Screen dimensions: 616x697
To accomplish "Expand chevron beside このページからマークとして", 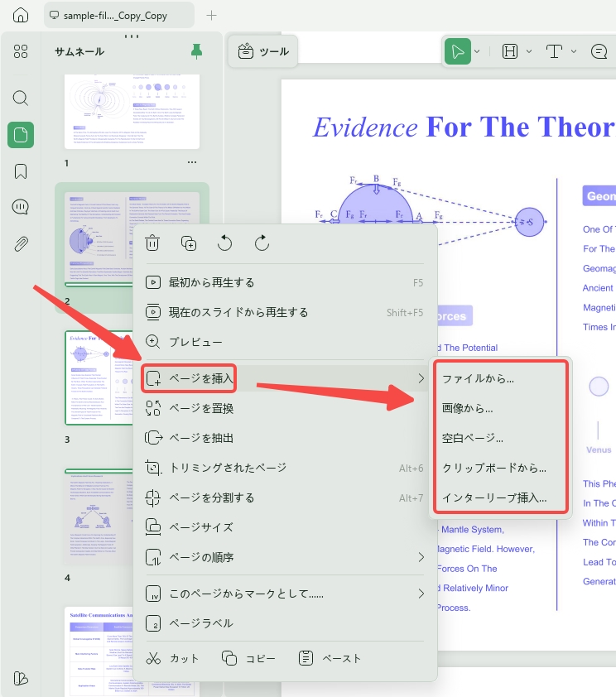I will (x=421, y=594).
